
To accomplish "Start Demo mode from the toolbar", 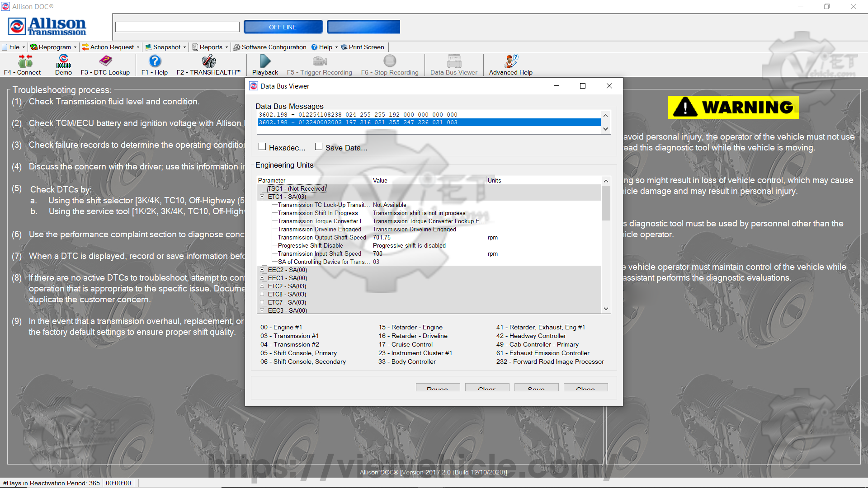I will [63, 65].
